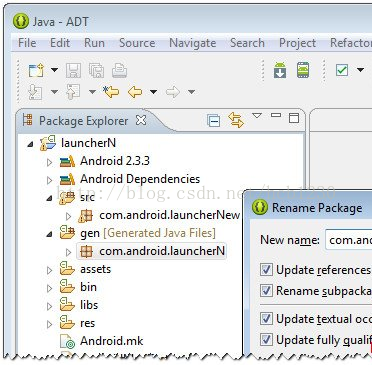
Task: Open the Android Virtual Device Manager icon
Action: coord(303,70)
